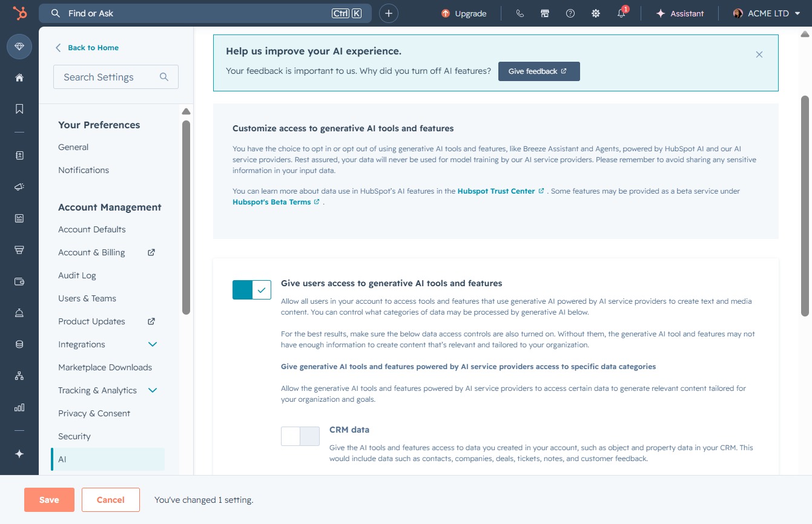The width and height of the screenshot is (812, 524).
Task: Open the Breeze Assistant sparkle button
Action: coord(680,13)
